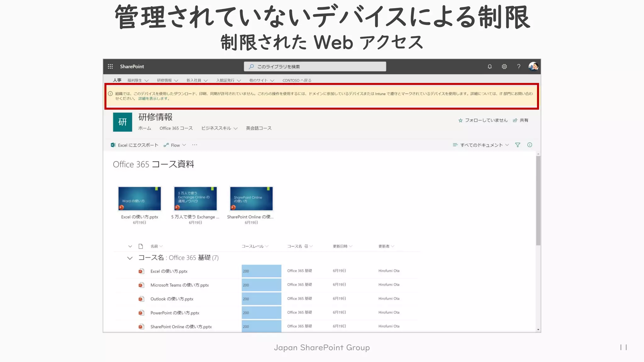The height and width of the screenshot is (362, 644).
Task: Open the SharePoint Online の使い方 thumbnail
Action: (251, 198)
